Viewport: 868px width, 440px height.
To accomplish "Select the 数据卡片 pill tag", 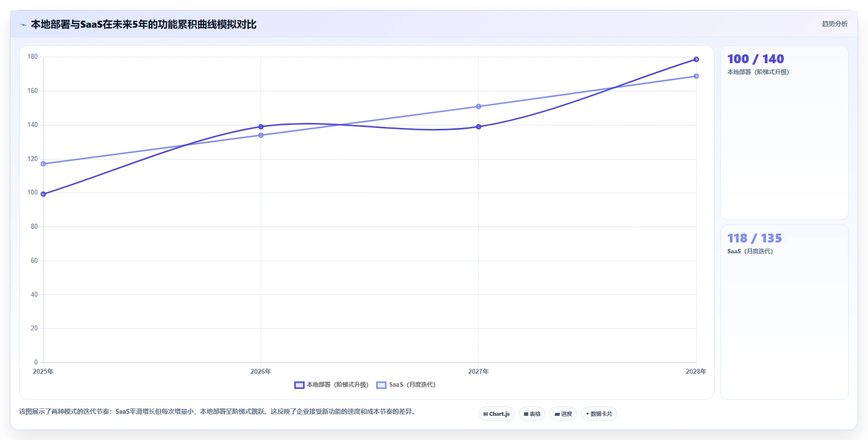I will pos(599,414).
